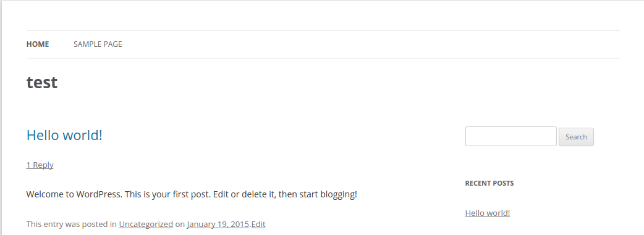This screenshot has width=644, height=235.
Task: Open the Uncategorized category link
Action: click(146, 225)
